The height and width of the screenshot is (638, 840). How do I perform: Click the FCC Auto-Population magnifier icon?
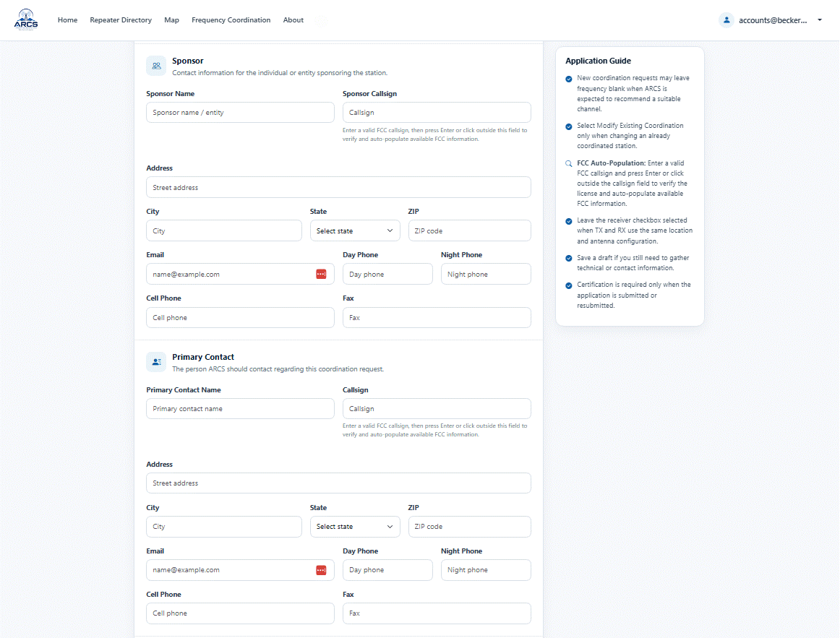click(569, 163)
